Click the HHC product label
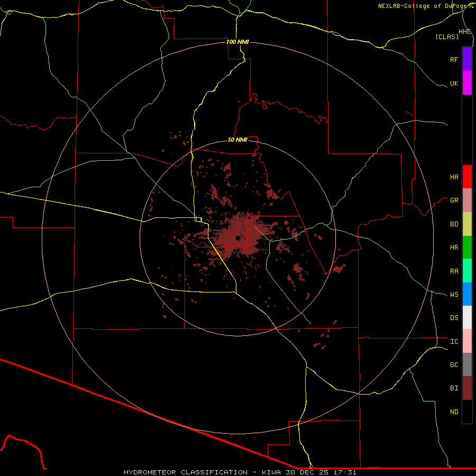This screenshot has height=476, width=476. pyautogui.click(x=465, y=32)
